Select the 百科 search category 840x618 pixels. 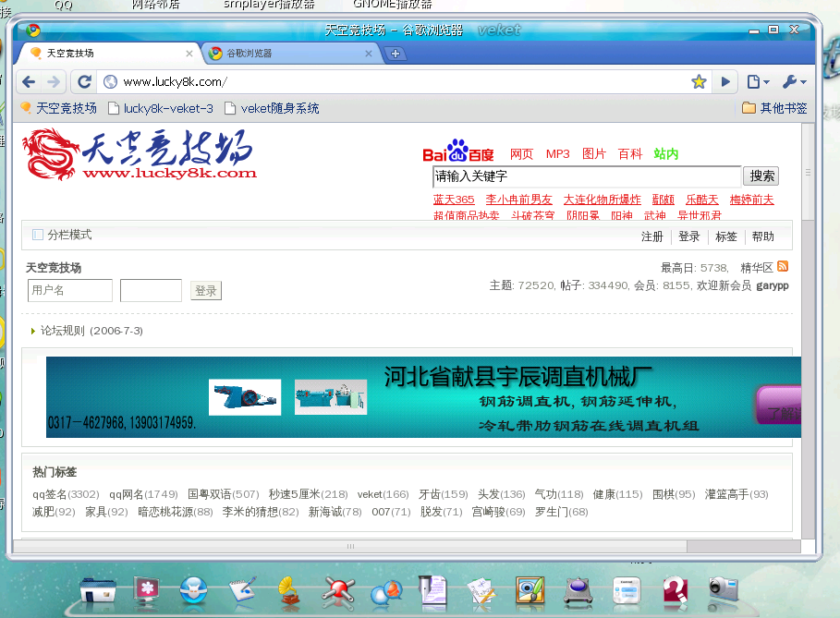pyautogui.click(x=630, y=154)
